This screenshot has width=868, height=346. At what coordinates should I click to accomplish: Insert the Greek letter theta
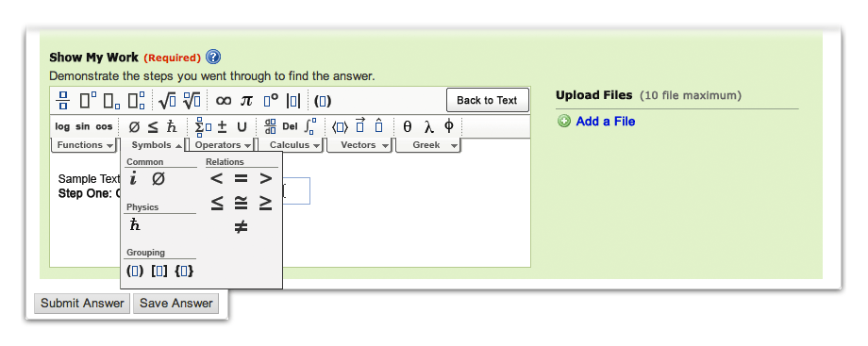(408, 126)
